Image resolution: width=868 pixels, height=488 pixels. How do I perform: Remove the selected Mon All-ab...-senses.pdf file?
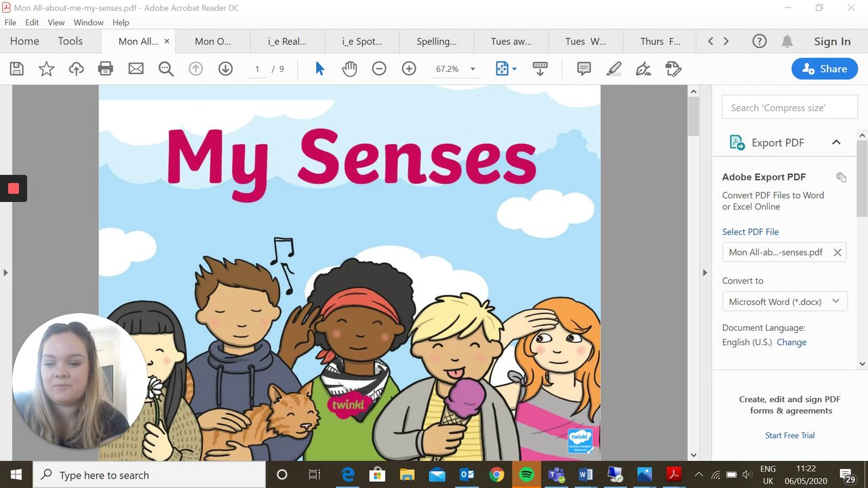(837, 252)
